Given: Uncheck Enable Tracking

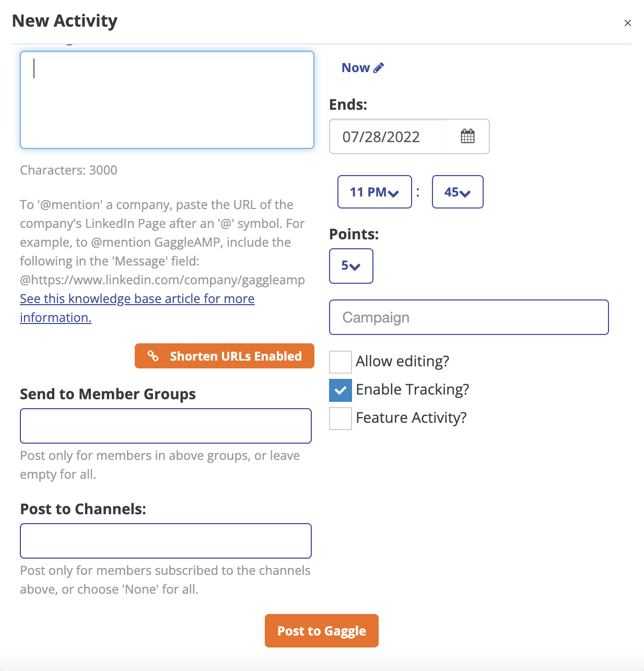Looking at the screenshot, I should coord(340,390).
